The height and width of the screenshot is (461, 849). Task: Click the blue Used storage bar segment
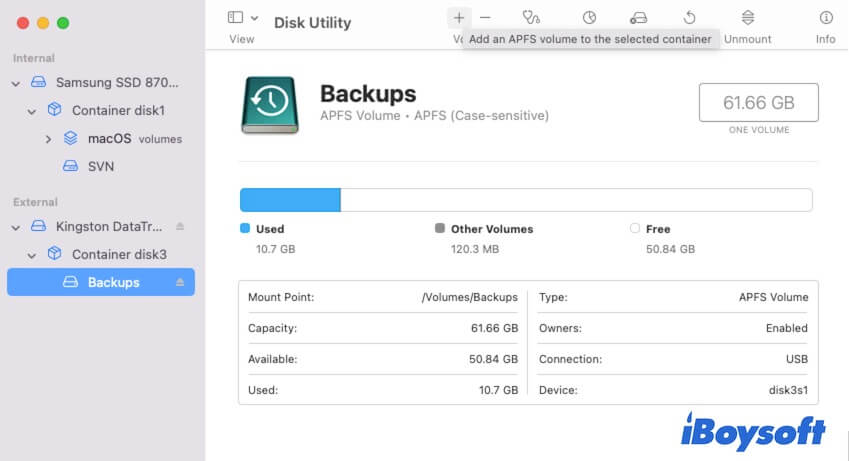[290, 199]
